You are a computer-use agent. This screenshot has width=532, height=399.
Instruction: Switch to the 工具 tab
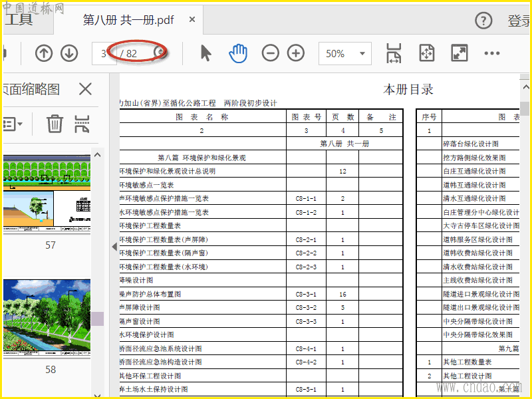pyautogui.click(x=20, y=20)
